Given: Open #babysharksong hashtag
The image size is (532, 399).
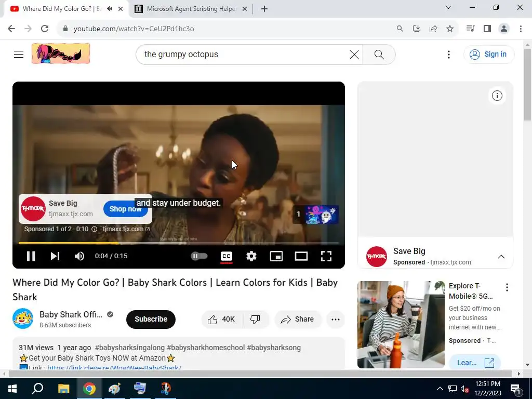Looking at the screenshot, I should (x=274, y=348).
